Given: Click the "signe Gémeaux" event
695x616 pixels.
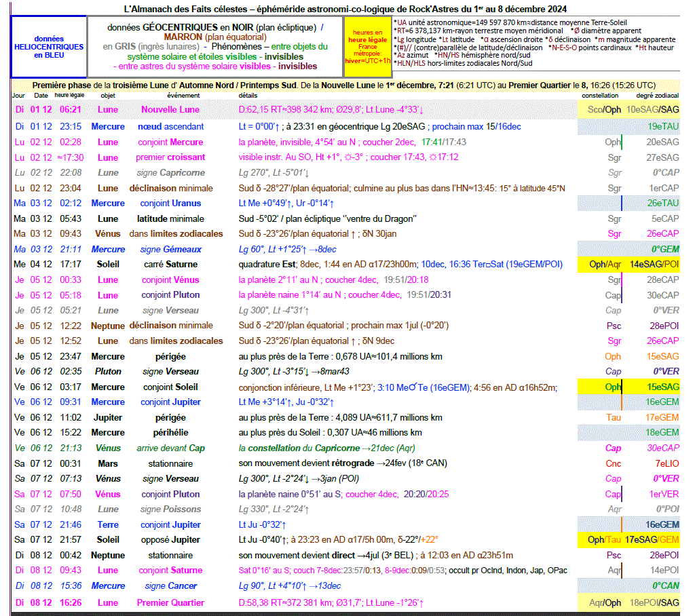Looking at the screenshot, I should [x=170, y=250].
